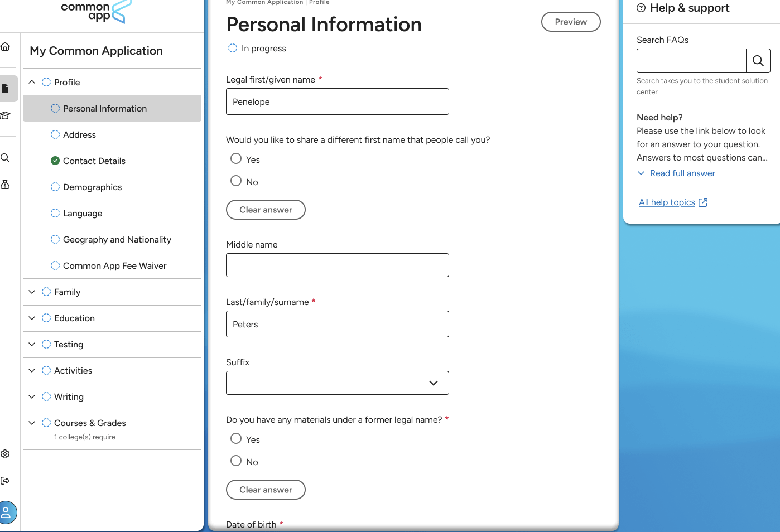Select No for former legal name materials

pyautogui.click(x=236, y=461)
